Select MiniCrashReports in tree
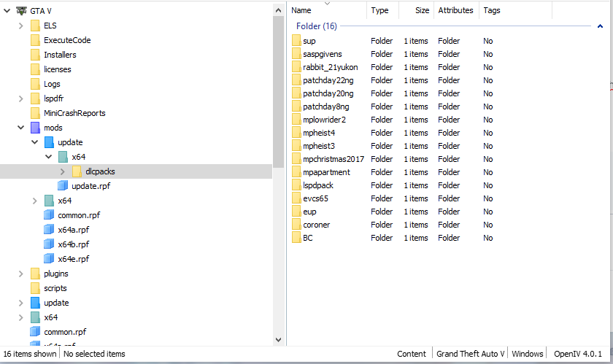This screenshot has height=364, width=613. coord(74,113)
